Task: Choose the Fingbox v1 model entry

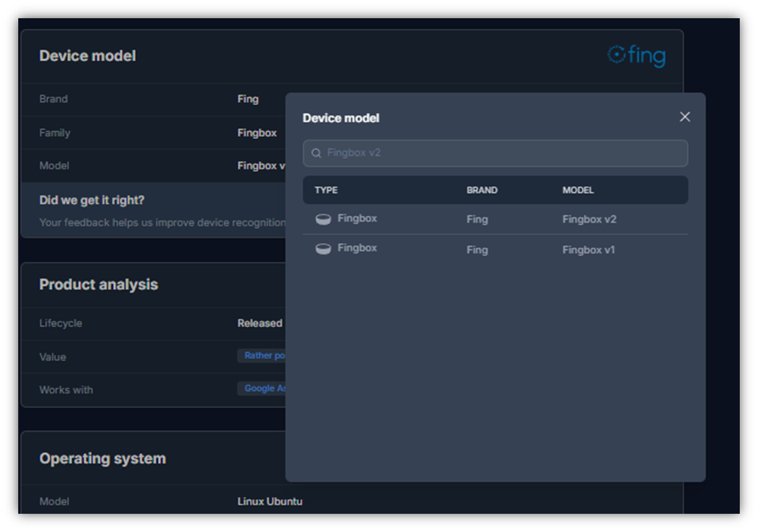Action: pos(588,250)
